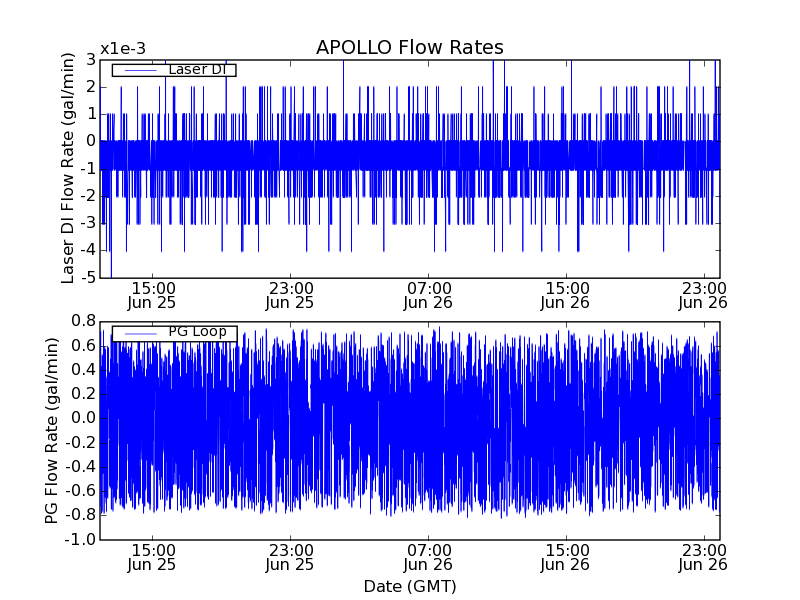Click '23:00 Jun 26' tick under PG Loop plot
This screenshot has height=600, width=800.
(x=703, y=558)
